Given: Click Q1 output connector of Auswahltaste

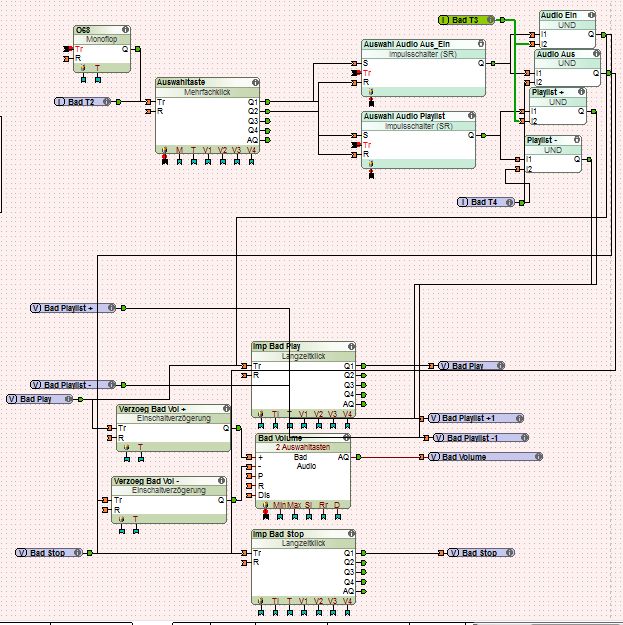Looking at the screenshot, I should tap(267, 102).
